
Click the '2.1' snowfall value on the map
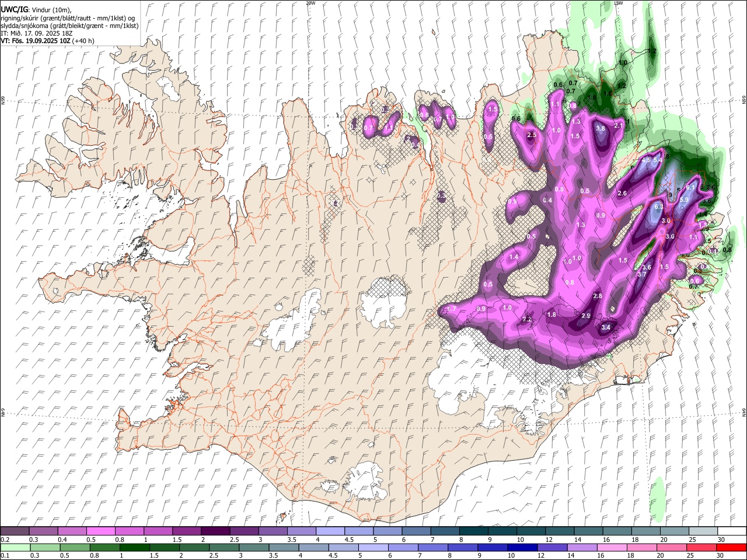pyautogui.click(x=619, y=125)
